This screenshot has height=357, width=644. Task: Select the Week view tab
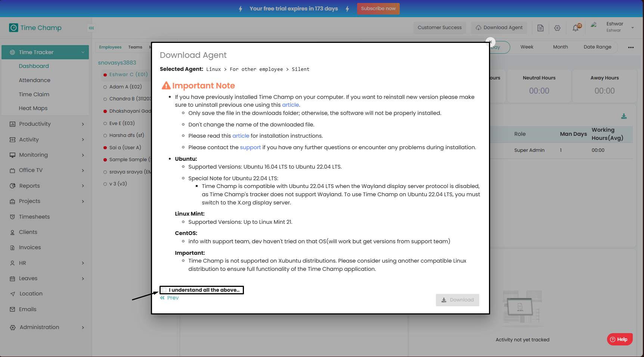pos(527,47)
